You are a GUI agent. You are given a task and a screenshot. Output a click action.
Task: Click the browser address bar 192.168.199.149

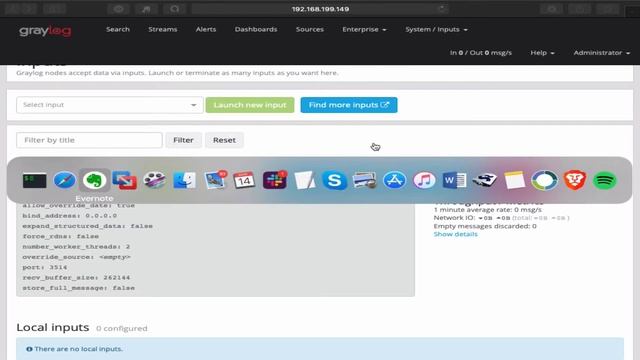320,9
